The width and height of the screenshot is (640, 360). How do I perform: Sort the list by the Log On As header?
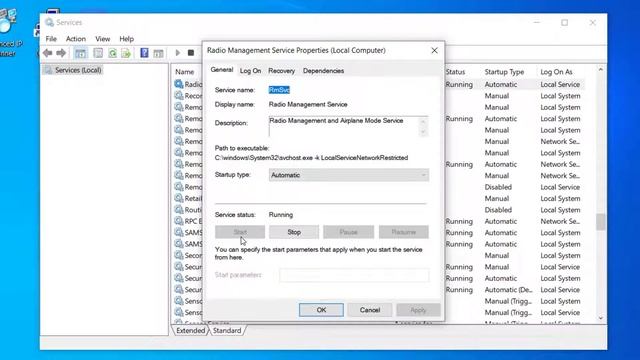pos(556,72)
